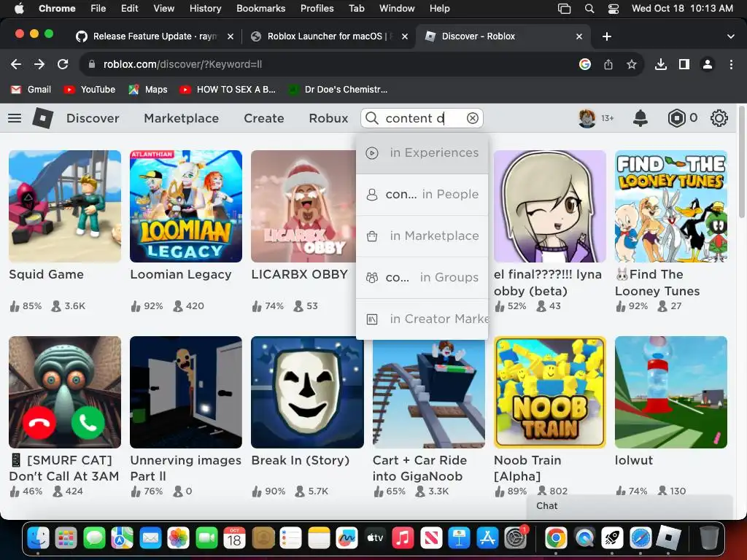Switch to Release Feature Update tab
Image resolution: width=747 pixels, height=560 pixels.
point(155,36)
